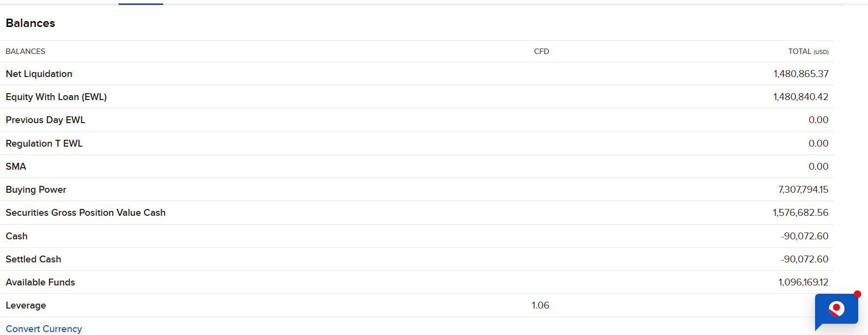868x335 pixels.
Task: Click the Leverage row label
Action: pos(26,306)
